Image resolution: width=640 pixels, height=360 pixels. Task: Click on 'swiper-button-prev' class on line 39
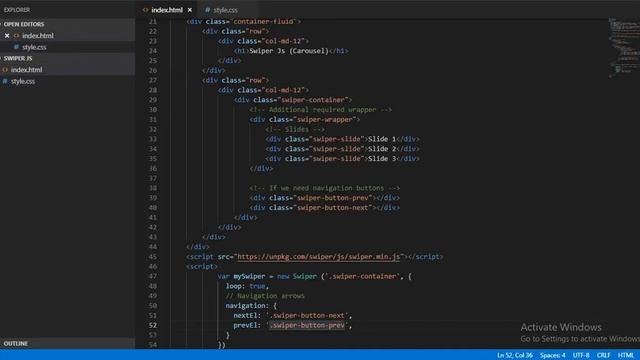333,198
